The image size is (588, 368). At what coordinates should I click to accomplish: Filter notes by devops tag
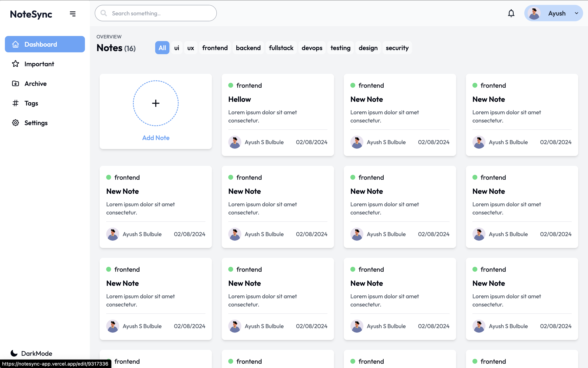pos(312,48)
